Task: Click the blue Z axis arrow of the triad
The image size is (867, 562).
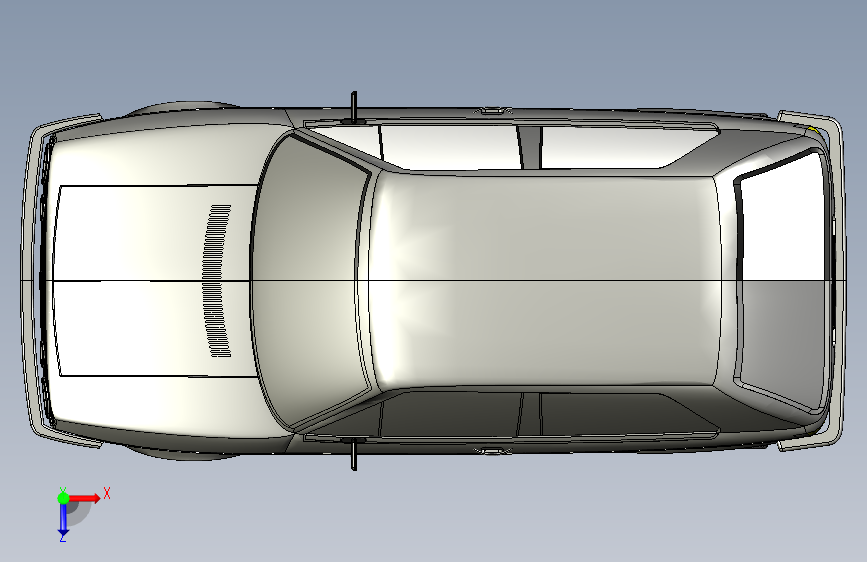Action: [64, 518]
